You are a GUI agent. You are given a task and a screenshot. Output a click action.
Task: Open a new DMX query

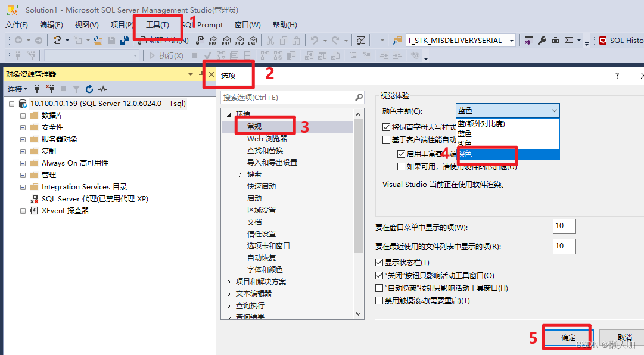[226, 41]
